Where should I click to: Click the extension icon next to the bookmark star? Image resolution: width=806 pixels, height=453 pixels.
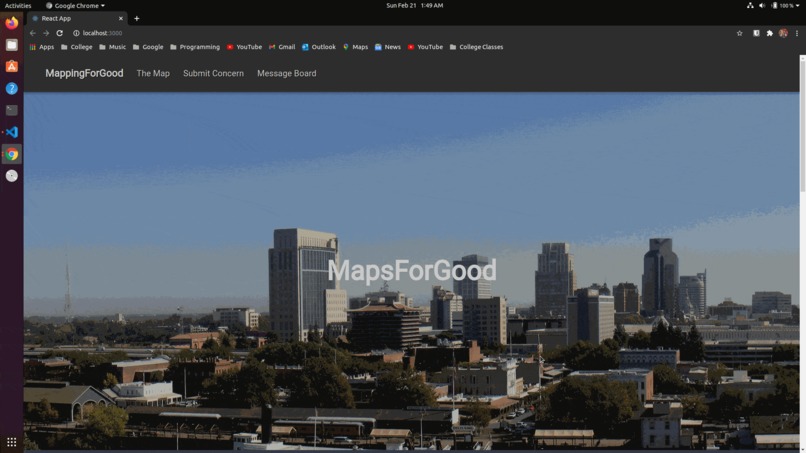[x=756, y=33]
